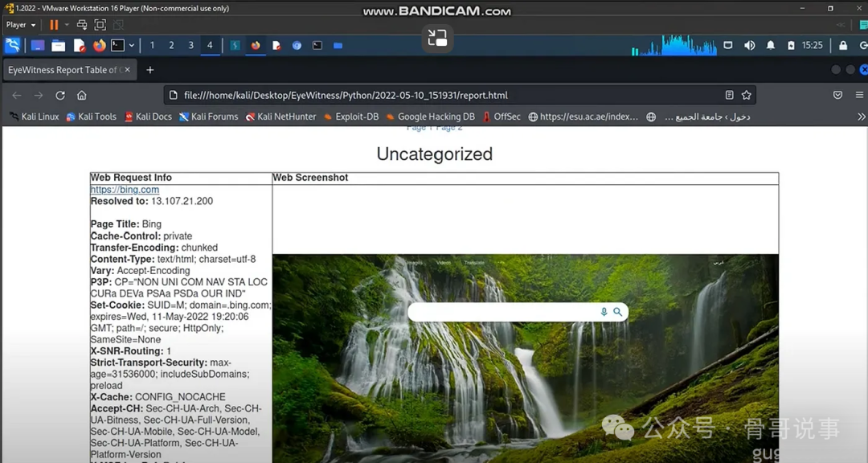
Task: Click the 15:25 panel clock
Action: 812,45
